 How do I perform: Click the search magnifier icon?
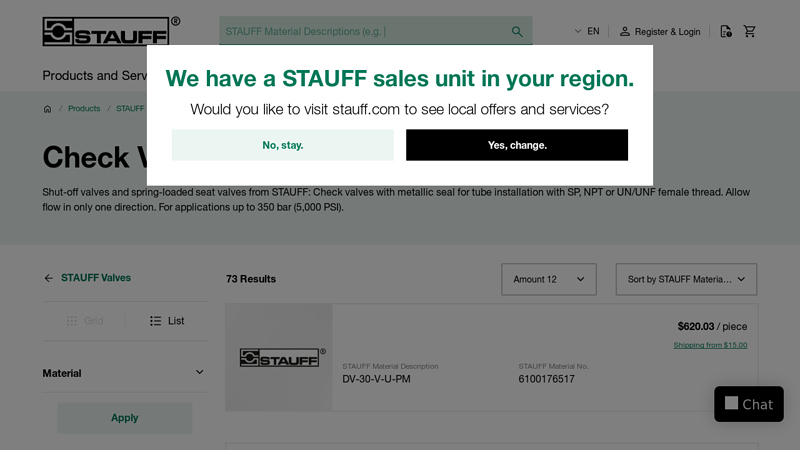(517, 31)
